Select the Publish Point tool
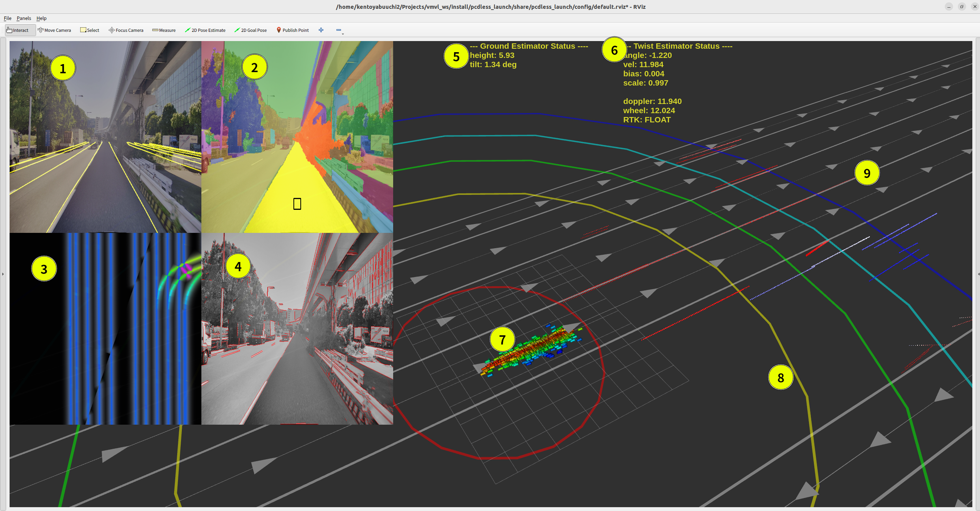The width and height of the screenshot is (980, 511). [293, 30]
